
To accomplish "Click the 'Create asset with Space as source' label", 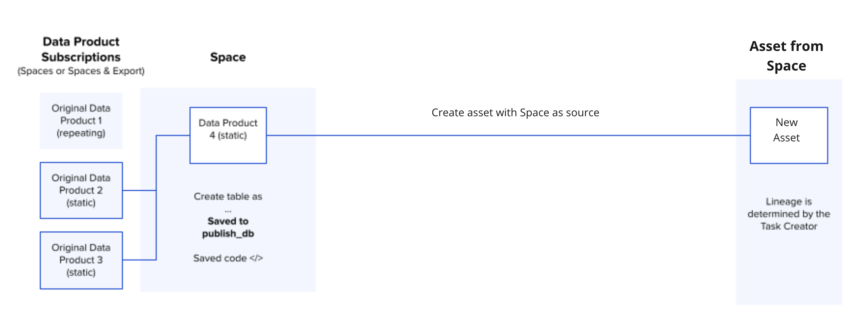I will 515,113.
